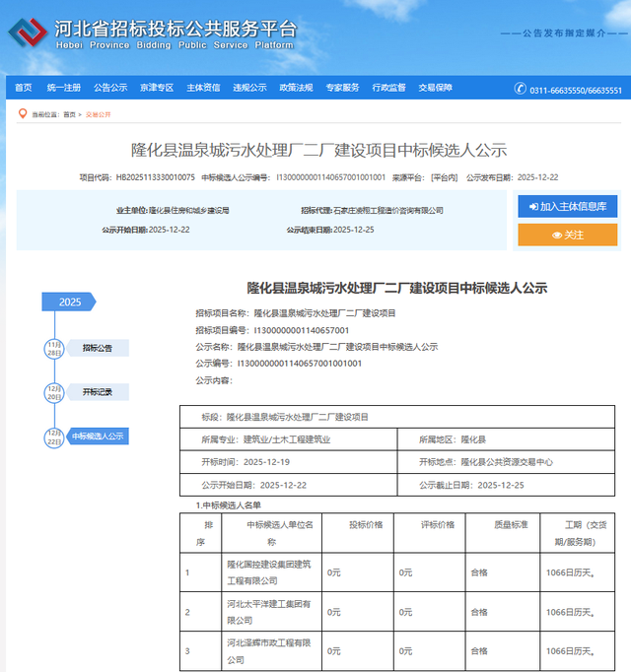Viewport: 631px width, 672px height.
Task: Click the 加入主体信息库 button
Action: (568, 207)
